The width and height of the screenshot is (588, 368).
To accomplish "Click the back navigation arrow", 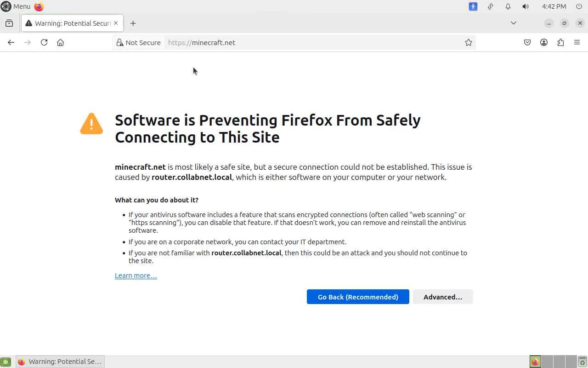I will [x=11, y=42].
